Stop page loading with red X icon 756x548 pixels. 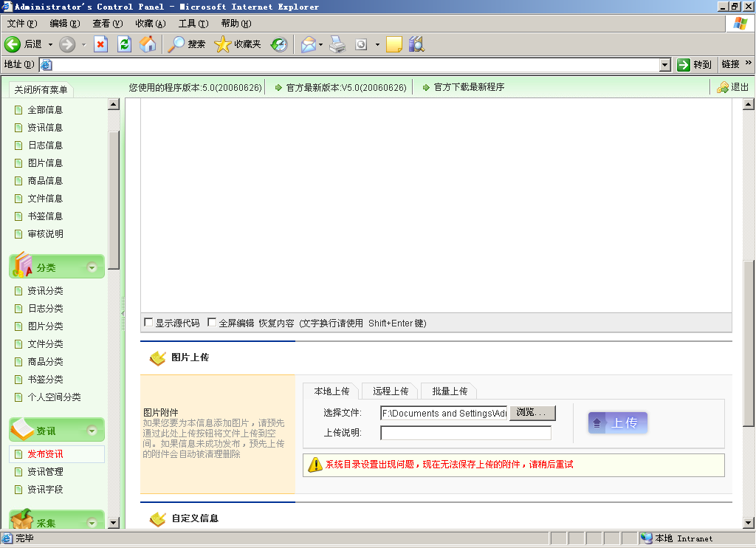100,44
